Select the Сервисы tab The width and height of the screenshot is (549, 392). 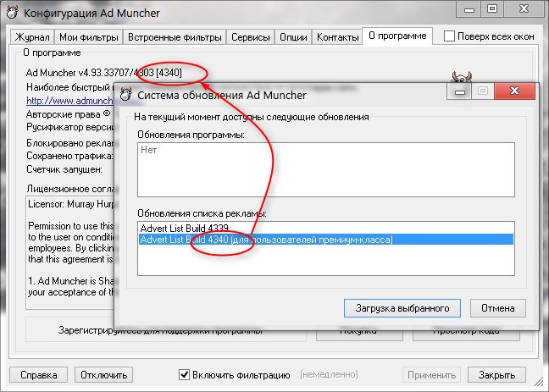[251, 37]
